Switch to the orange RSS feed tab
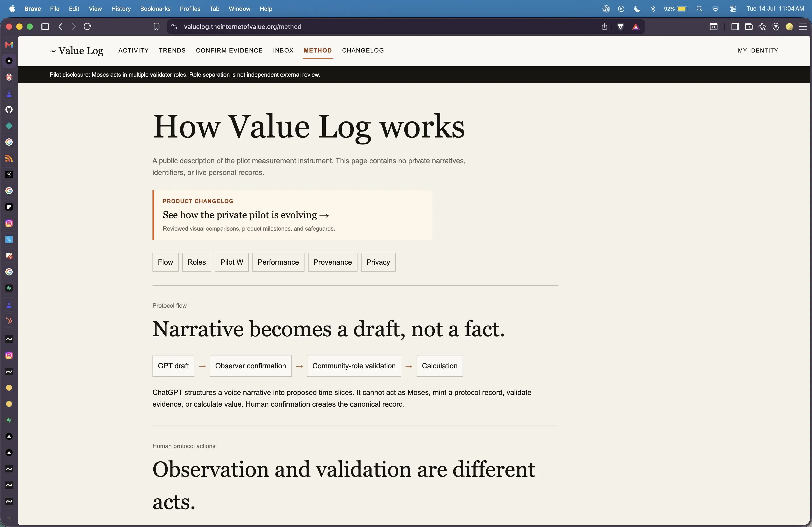 pos(9,158)
